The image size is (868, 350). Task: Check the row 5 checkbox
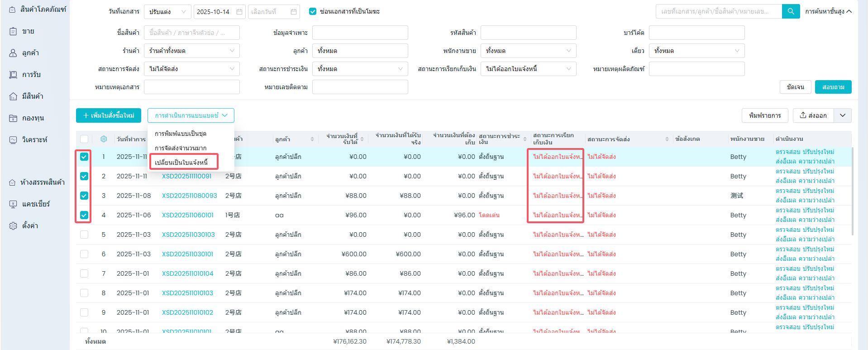point(84,235)
